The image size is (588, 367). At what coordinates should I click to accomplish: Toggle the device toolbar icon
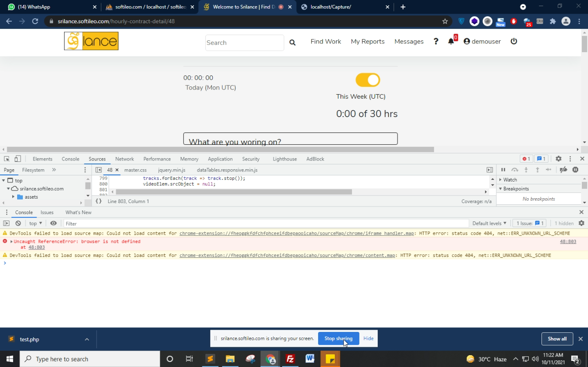tap(18, 159)
